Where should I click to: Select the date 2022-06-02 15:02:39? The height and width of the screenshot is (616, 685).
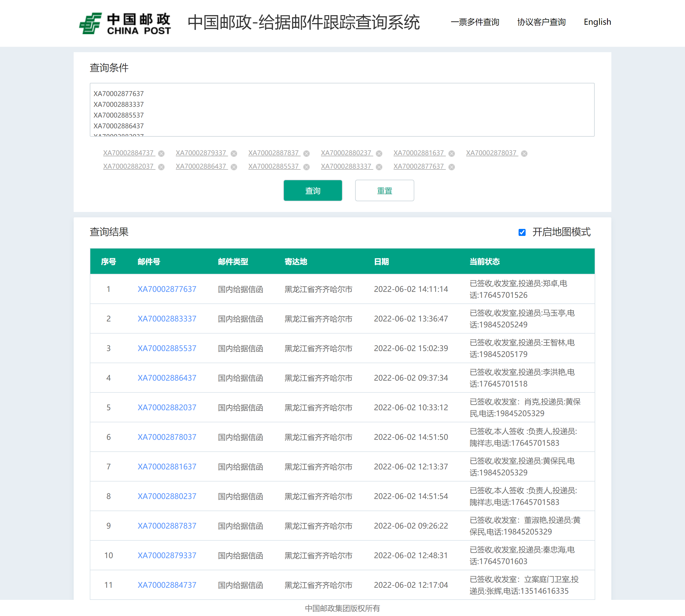(411, 348)
